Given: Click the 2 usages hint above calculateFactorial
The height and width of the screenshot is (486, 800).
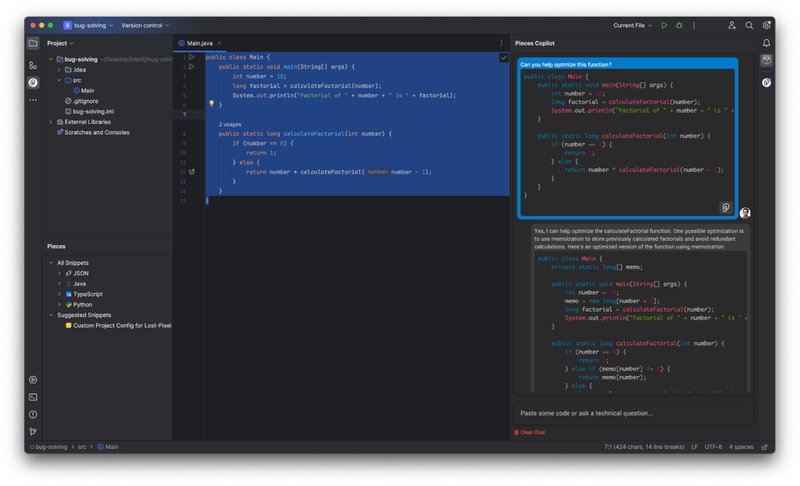Looking at the screenshot, I should (x=230, y=124).
